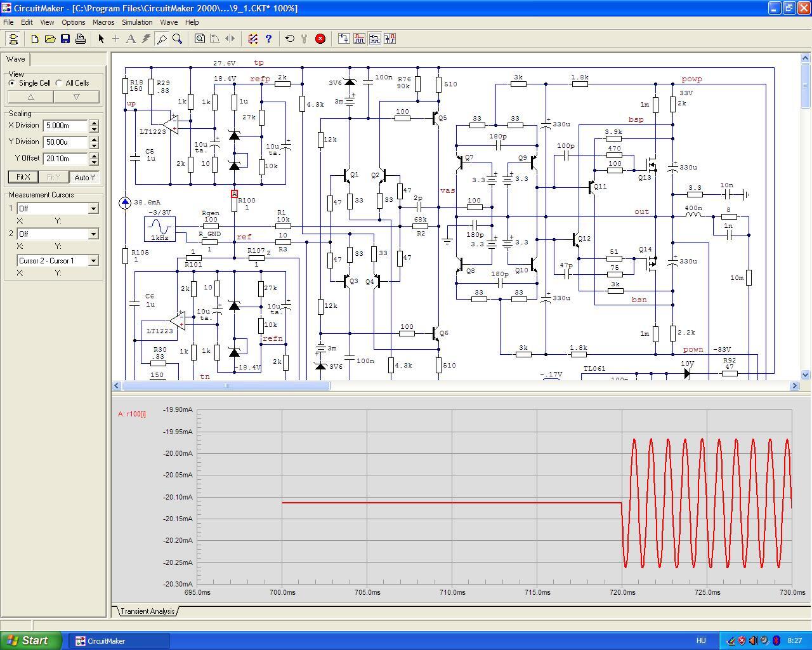Open the File menu
The image size is (812, 650).
click(x=8, y=22)
